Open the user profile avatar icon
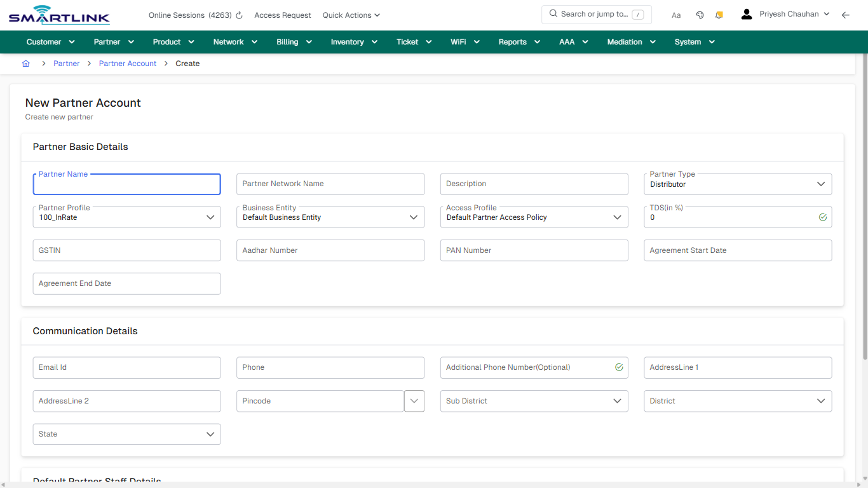This screenshot has width=868, height=488. pos(746,13)
